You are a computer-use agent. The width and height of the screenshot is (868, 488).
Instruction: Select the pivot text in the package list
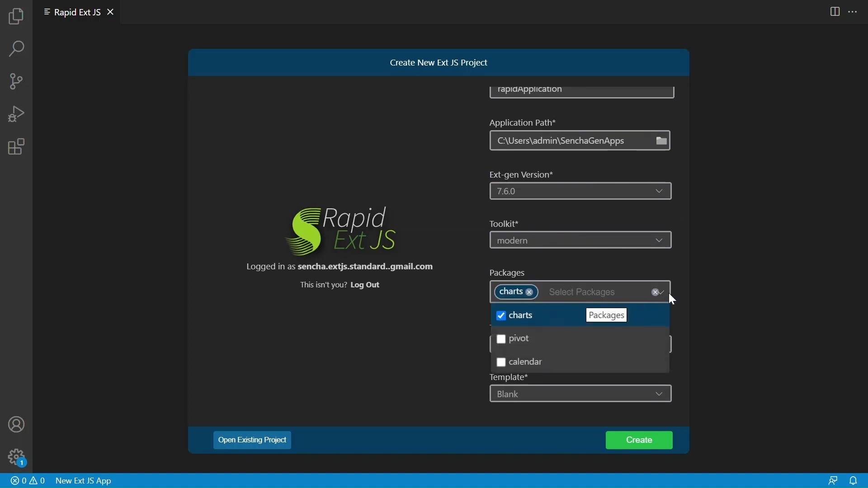click(519, 339)
